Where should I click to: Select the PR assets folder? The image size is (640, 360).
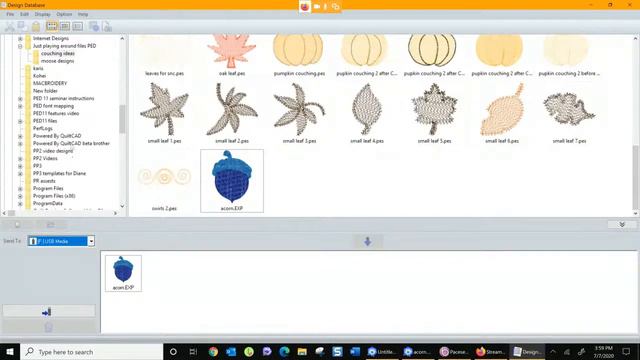point(44,181)
